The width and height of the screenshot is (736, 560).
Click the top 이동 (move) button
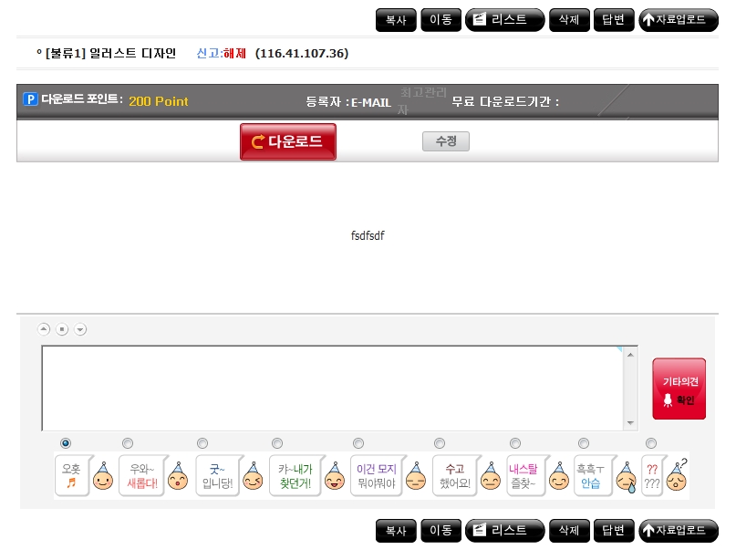tap(441, 20)
